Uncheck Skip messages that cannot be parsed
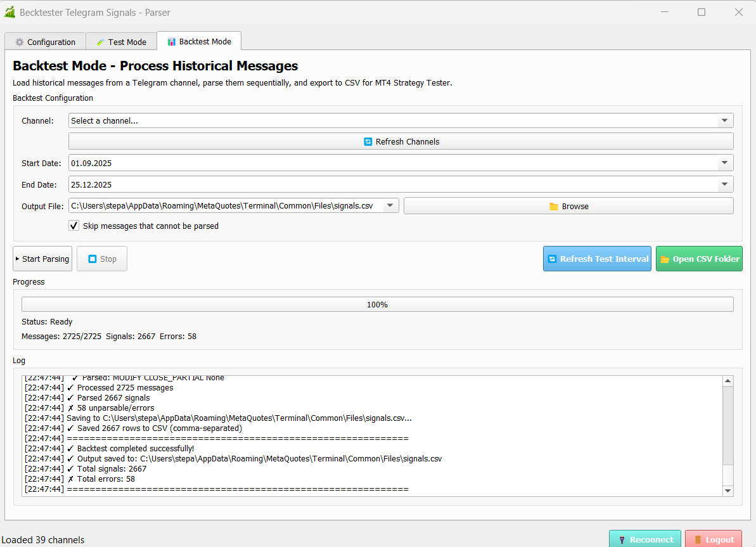Viewport: 756px width, 547px height. click(74, 226)
